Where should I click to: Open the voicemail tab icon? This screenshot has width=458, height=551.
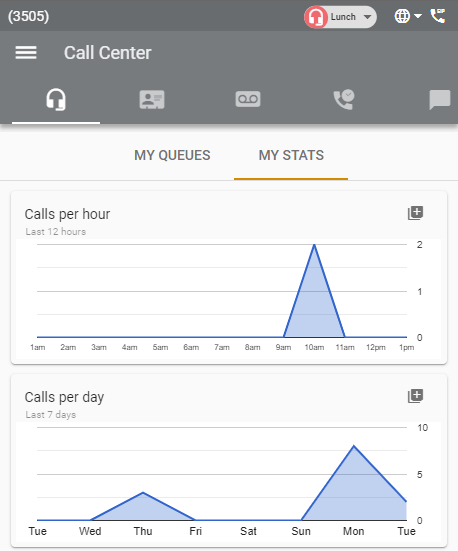click(x=248, y=99)
